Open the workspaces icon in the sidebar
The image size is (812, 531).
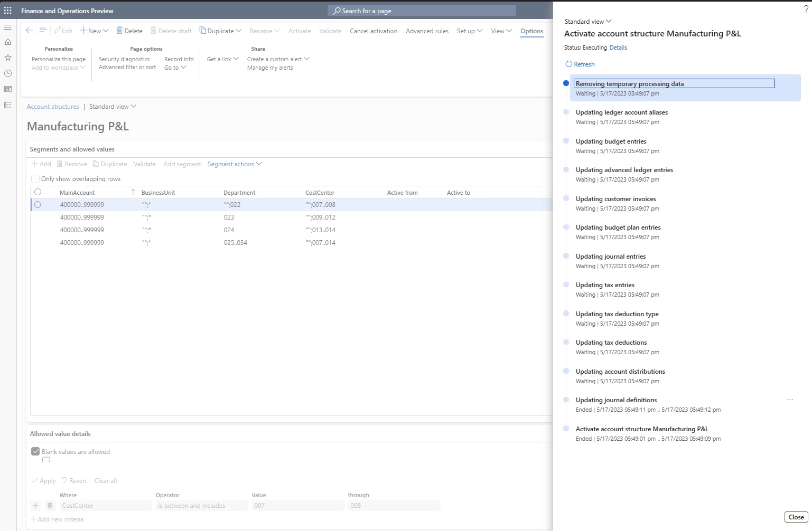[x=7, y=89]
